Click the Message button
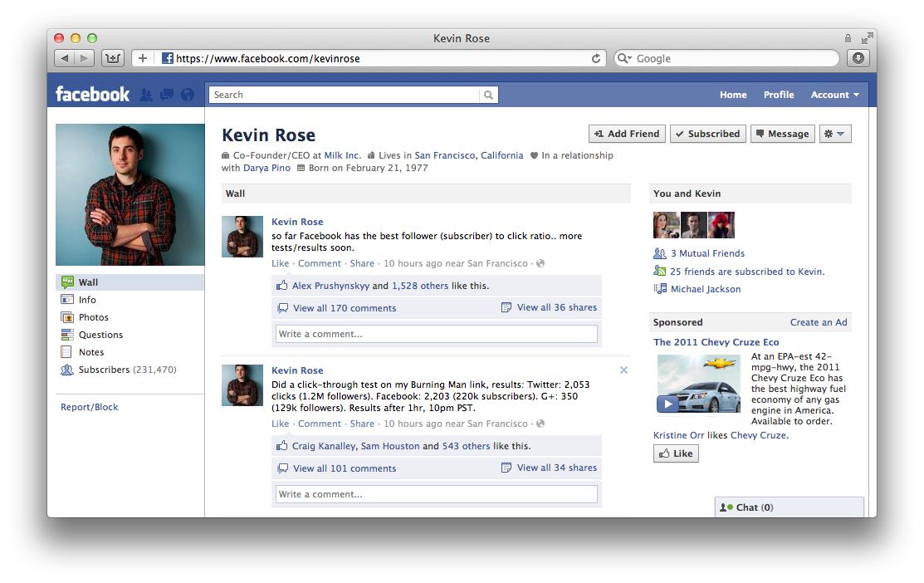The image size is (924, 583). pos(783,134)
